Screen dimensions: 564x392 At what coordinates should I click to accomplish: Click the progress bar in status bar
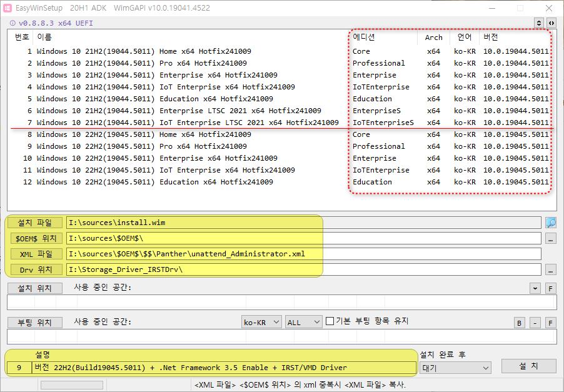coord(71,385)
